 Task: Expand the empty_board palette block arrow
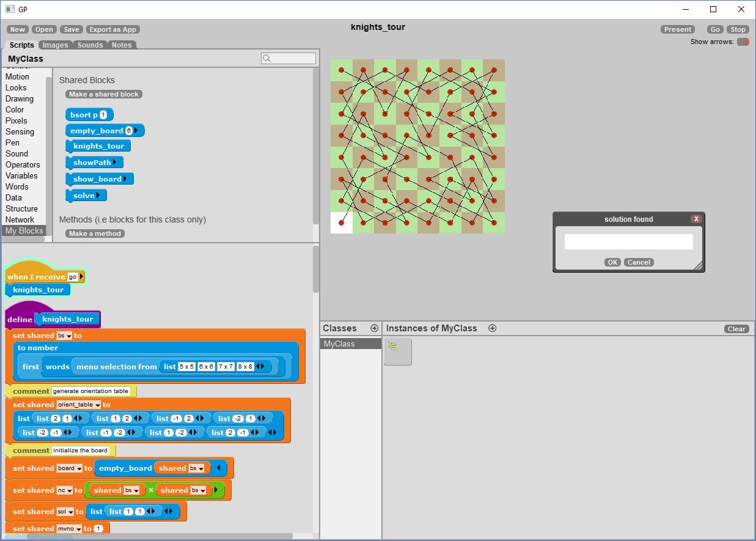[x=137, y=131]
